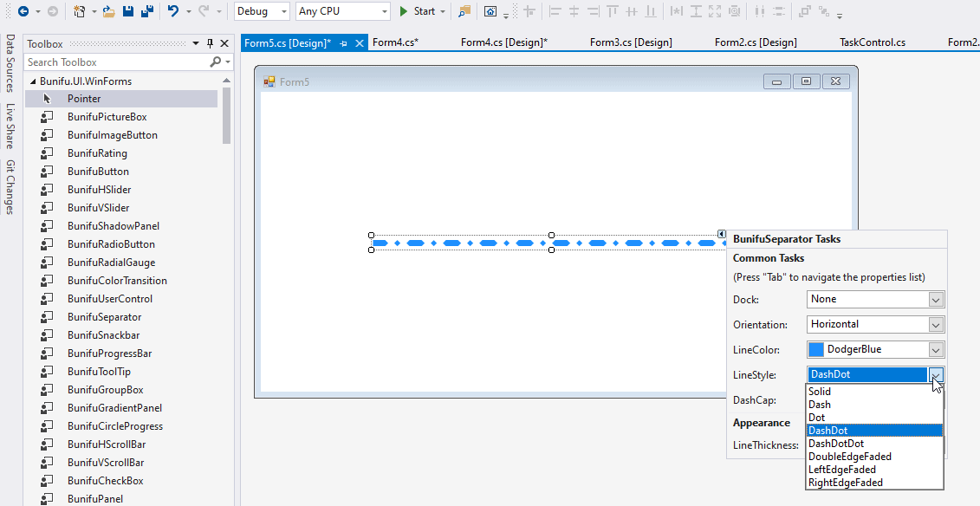This screenshot has width=980, height=506.
Task: Start debugging with the Start button
Action: pyautogui.click(x=418, y=11)
